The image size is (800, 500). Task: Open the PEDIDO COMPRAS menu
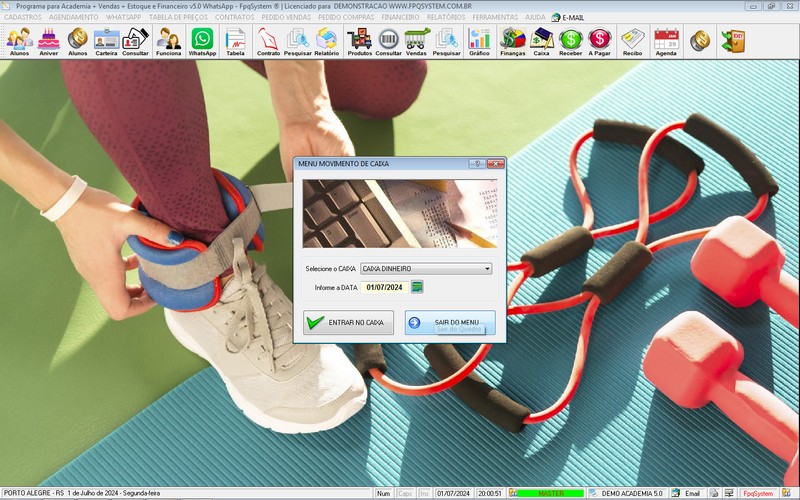coord(346,17)
